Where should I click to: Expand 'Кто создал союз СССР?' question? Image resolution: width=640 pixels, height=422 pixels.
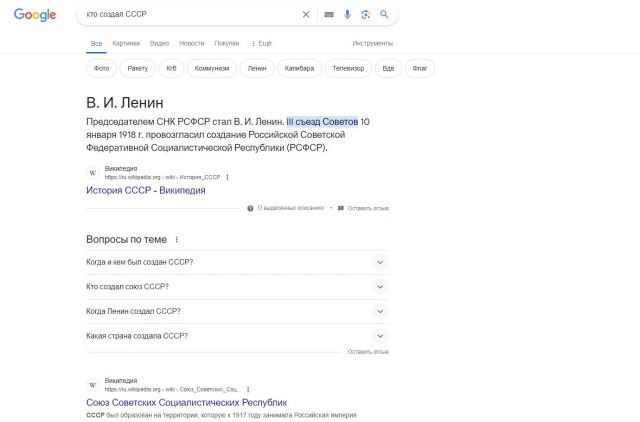(237, 287)
